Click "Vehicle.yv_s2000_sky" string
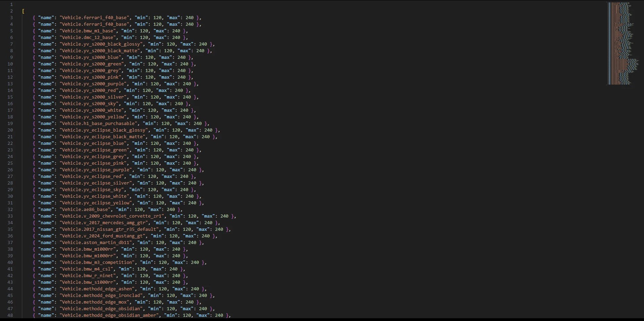 tap(89, 104)
